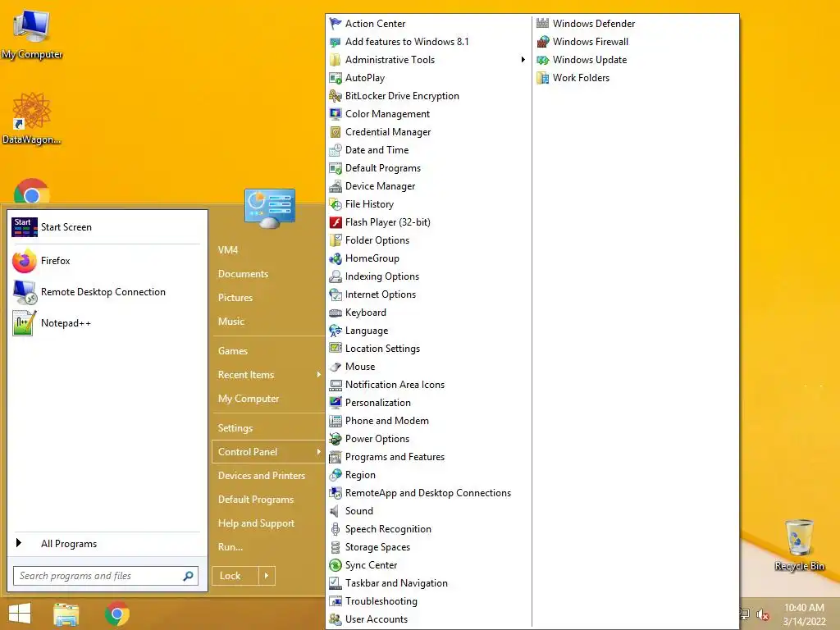Select DataWagon desktop shortcut

point(32,118)
